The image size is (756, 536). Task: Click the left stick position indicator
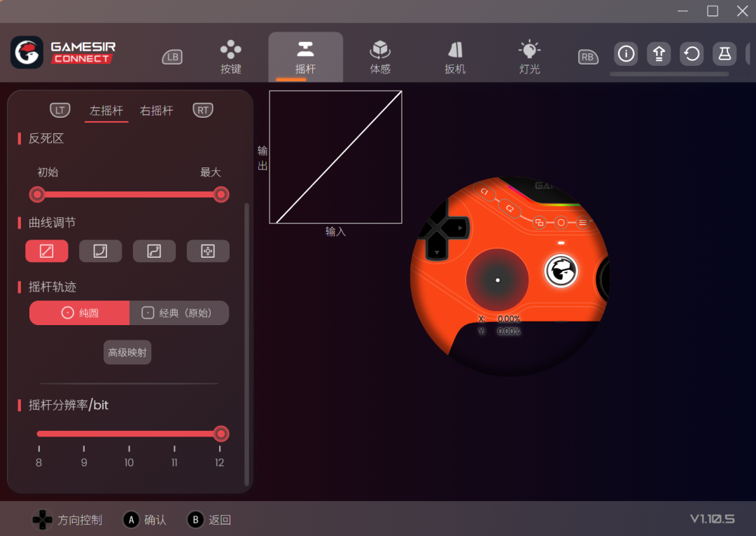tap(498, 280)
